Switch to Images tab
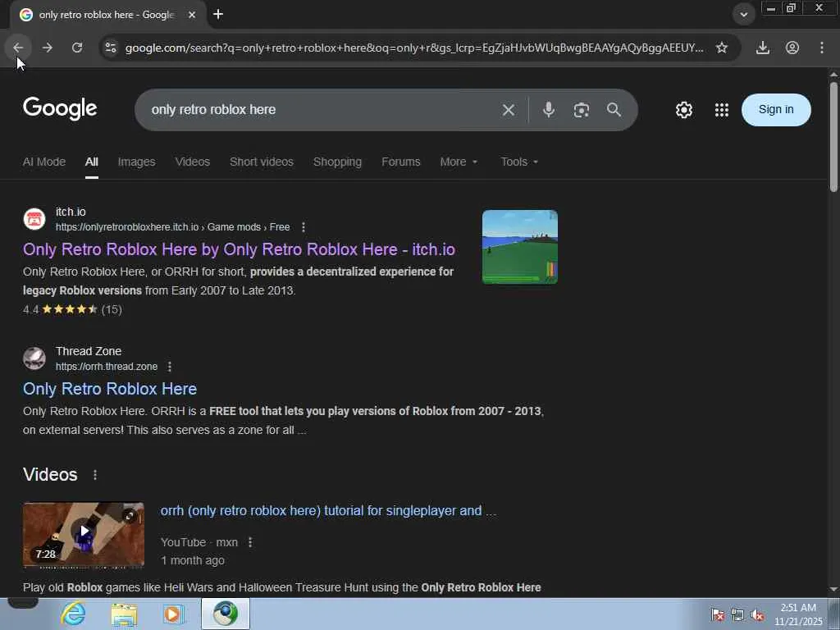The image size is (840, 630). (x=137, y=162)
